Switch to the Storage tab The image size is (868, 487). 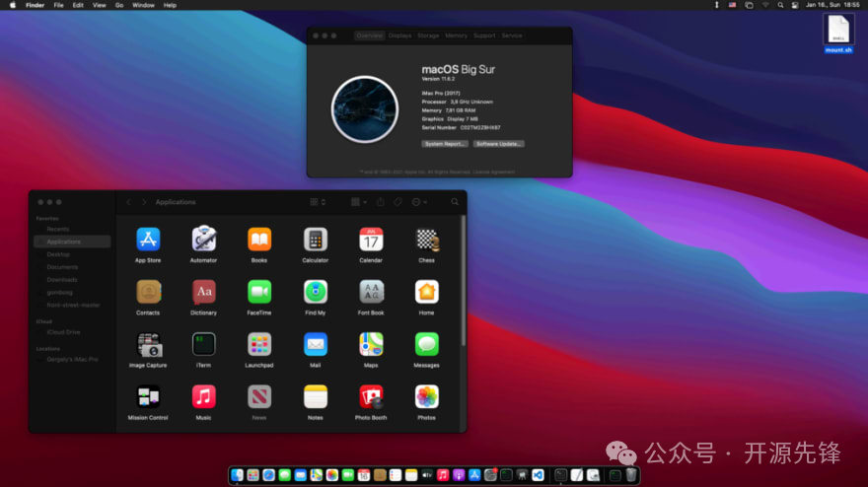(428, 35)
